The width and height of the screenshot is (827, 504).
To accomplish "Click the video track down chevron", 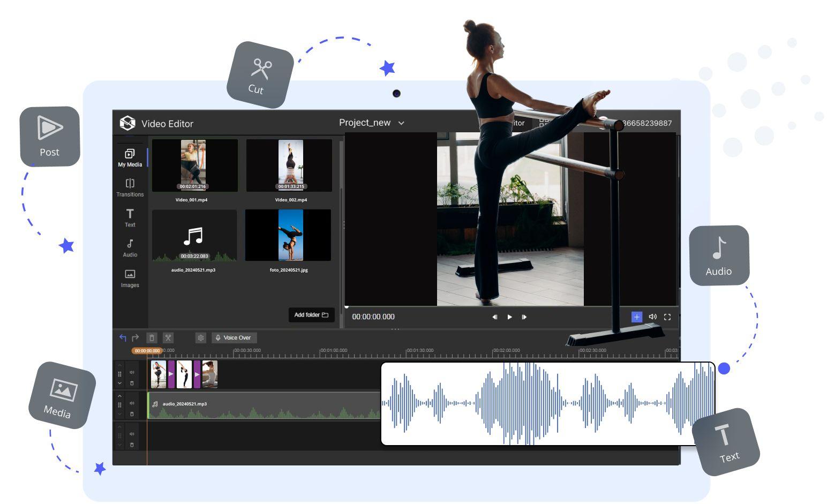I will (119, 383).
